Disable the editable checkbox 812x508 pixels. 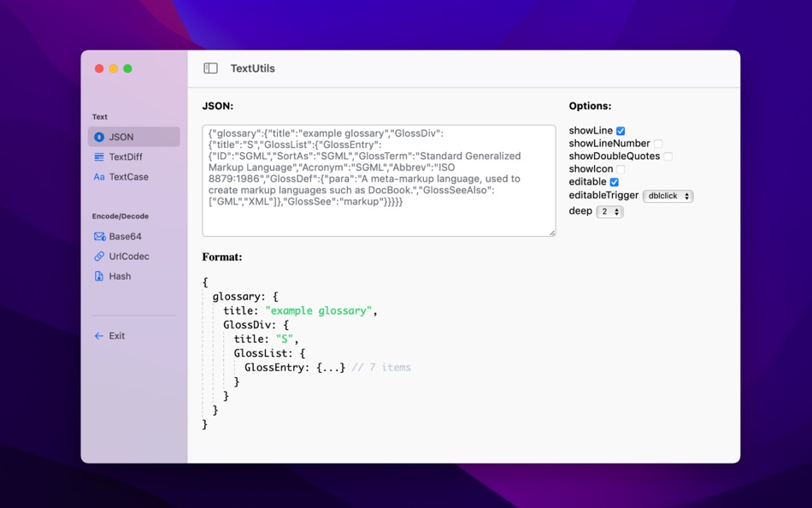[613, 182]
